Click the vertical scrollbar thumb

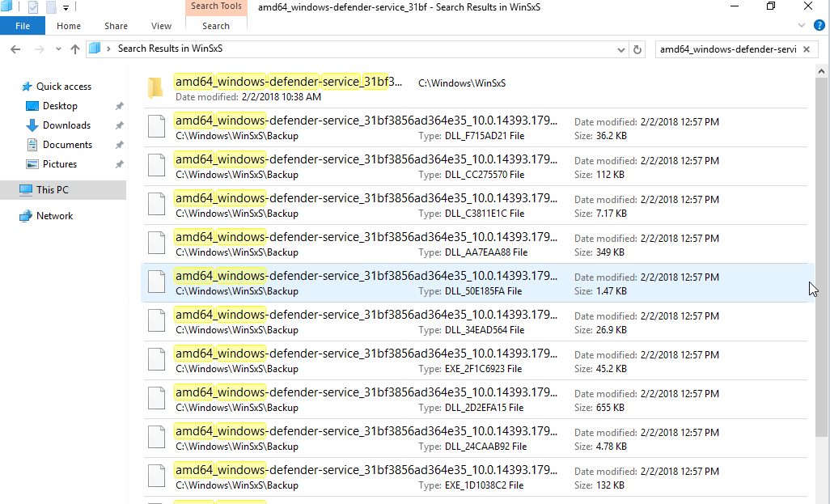tap(822, 256)
